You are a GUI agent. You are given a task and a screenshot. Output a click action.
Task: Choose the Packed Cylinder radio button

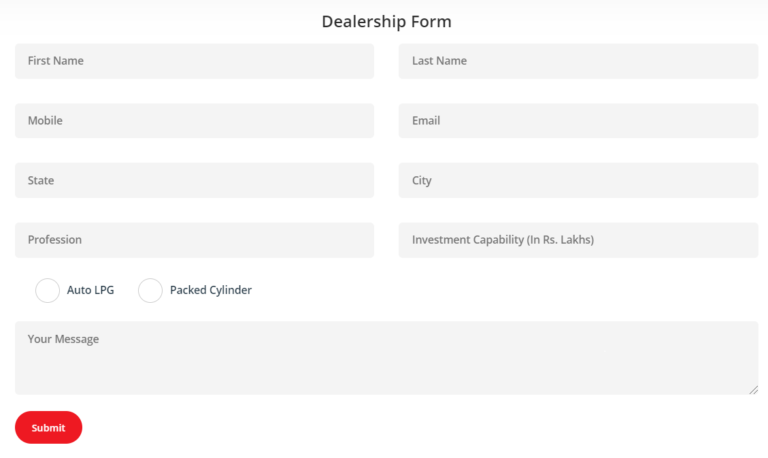point(150,291)
